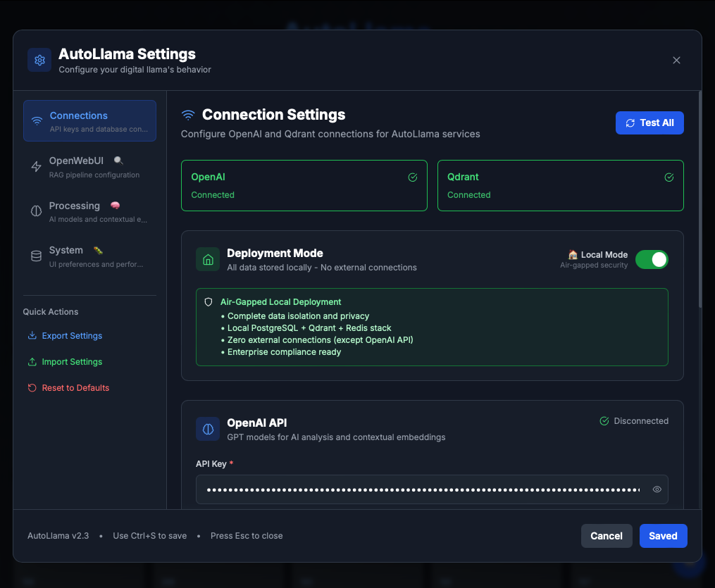Click the AutoLlama settings gear icon
The image size is (715, 588).
click(x=39, y=60)
